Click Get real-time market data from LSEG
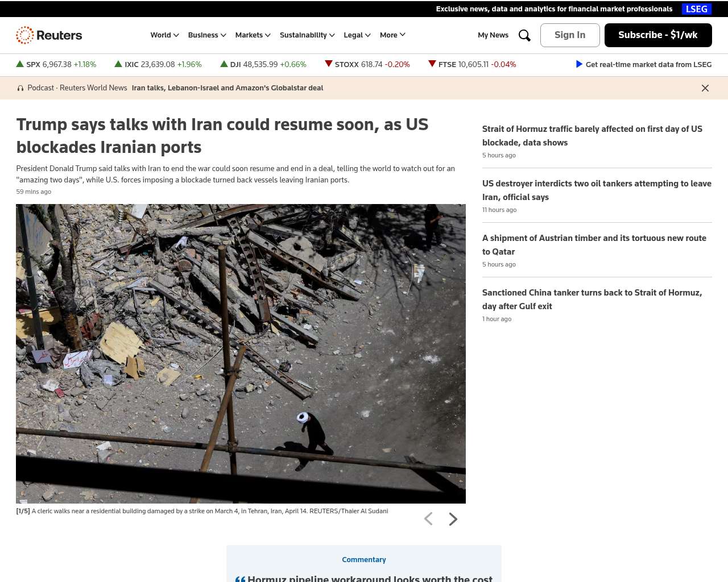Screen dimensions: 728x582 [648, 65]
